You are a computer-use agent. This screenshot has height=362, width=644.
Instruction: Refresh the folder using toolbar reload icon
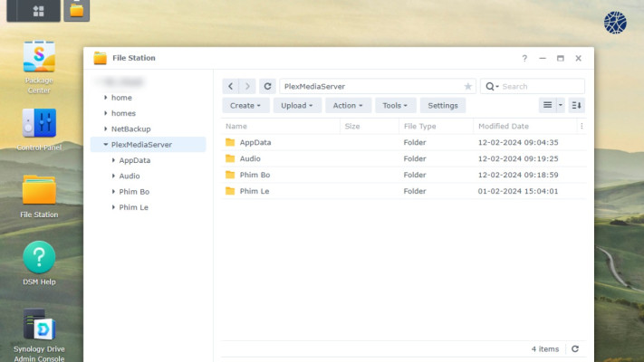click(267, 86)
